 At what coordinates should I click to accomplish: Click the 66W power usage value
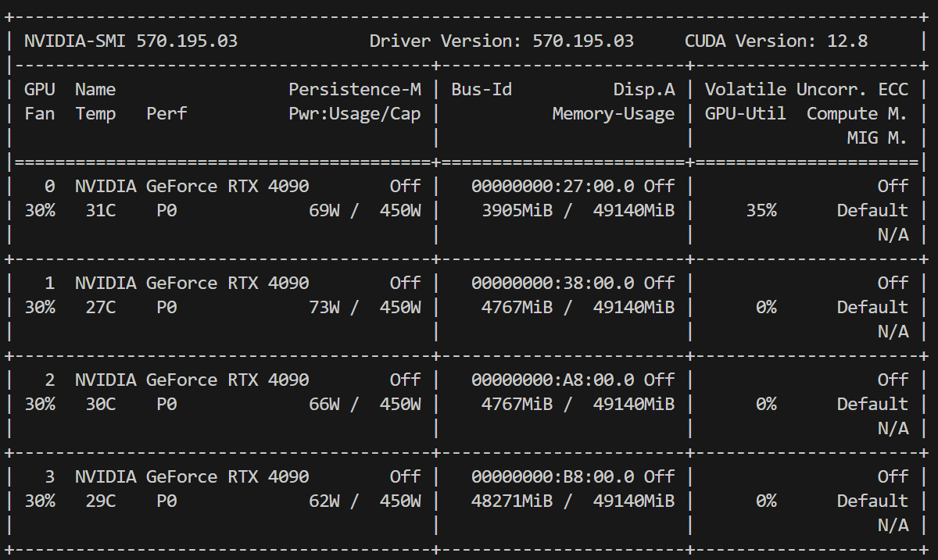pyautogui.click(x=324, y=405)
